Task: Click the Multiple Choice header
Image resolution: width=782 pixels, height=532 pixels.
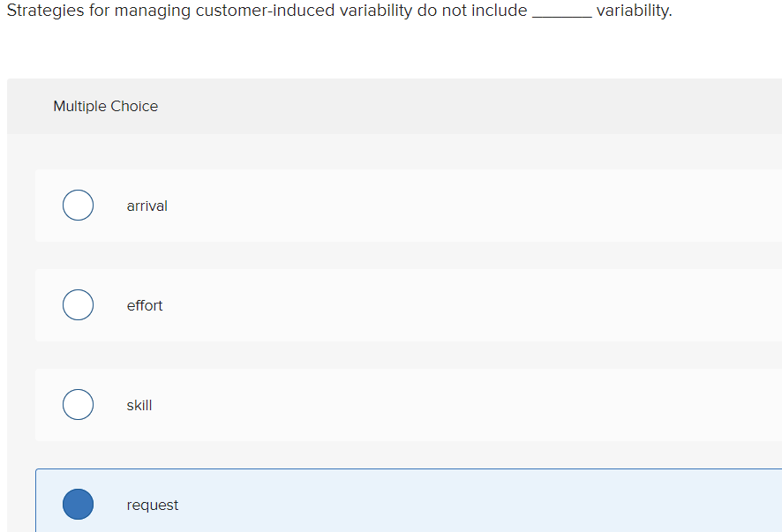Action: (x=105, y=106)
